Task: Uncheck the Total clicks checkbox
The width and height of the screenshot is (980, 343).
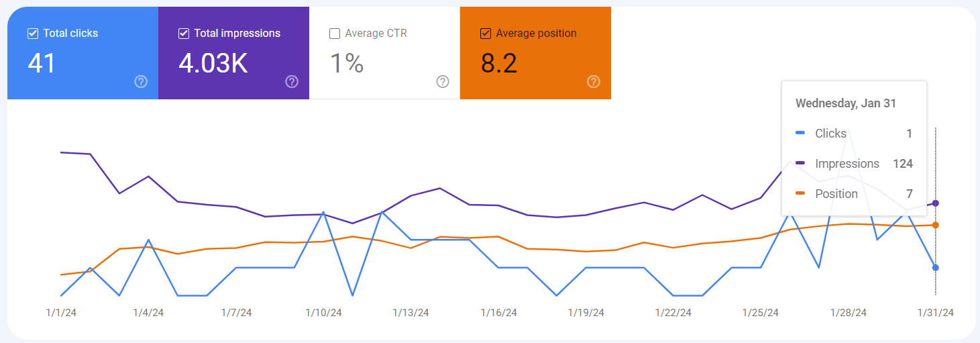Action: (33, 34)
